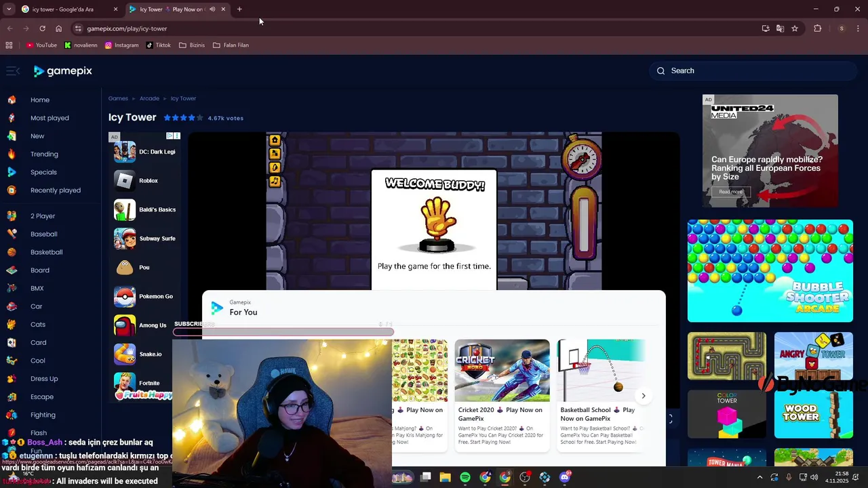Open File Explorer from the taskbar

tap(446, 478)
